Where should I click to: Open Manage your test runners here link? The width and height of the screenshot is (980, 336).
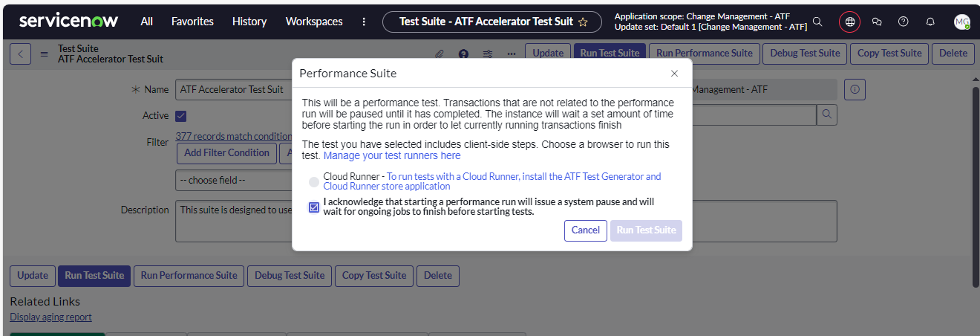point(392,155)
